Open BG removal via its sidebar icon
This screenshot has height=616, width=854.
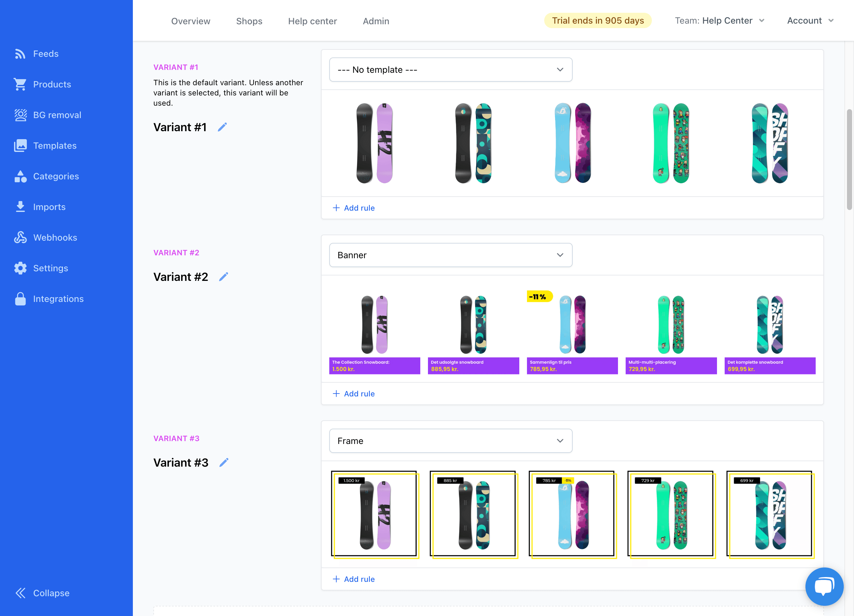click(20, 115)
